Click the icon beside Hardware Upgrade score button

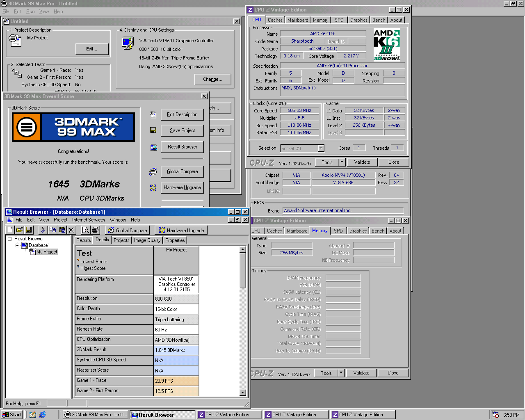(153, 187)
